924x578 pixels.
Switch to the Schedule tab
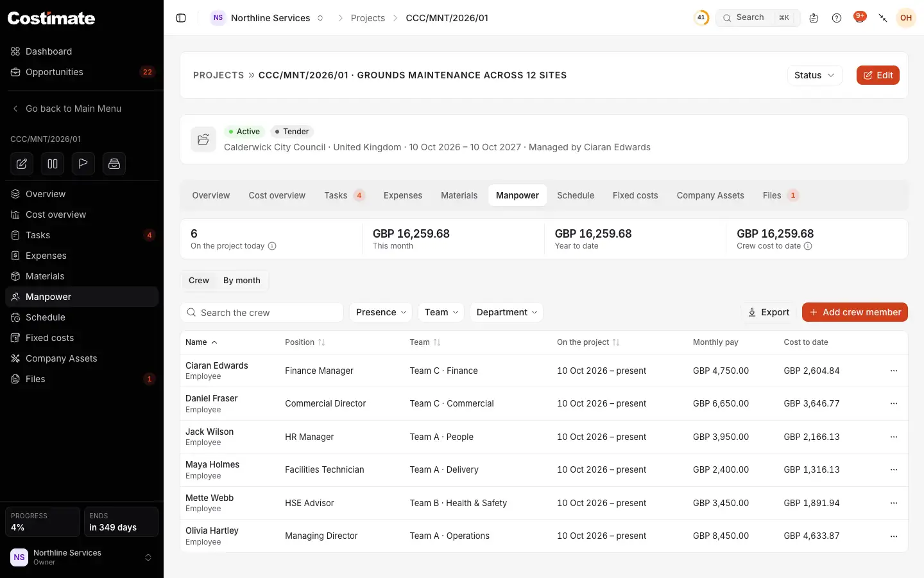576,195
